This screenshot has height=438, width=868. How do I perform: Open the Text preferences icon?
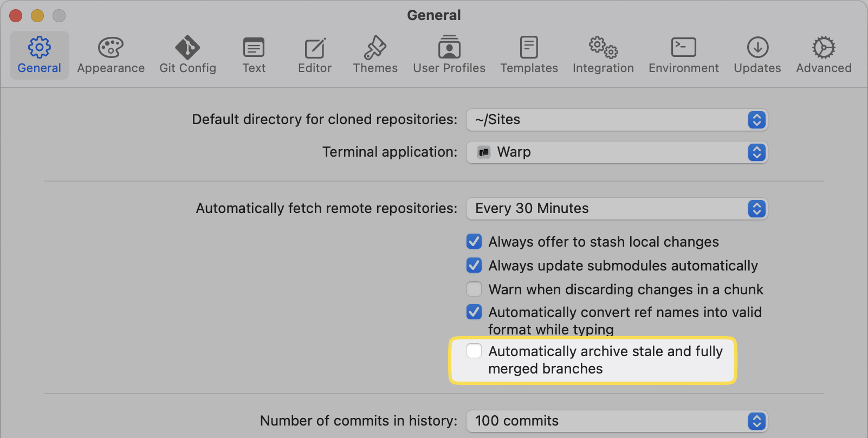(254, 48)
